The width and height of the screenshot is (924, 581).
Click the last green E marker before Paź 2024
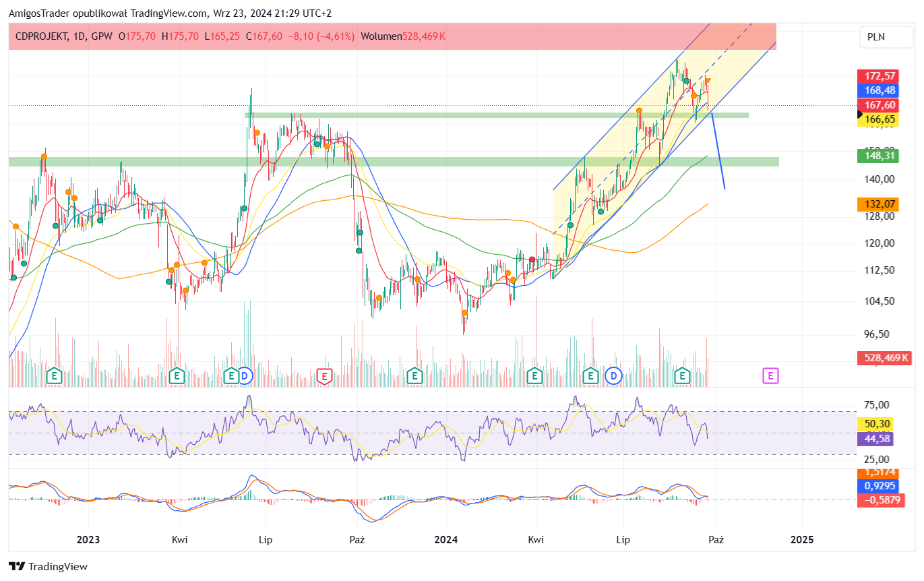click(683, 376)
